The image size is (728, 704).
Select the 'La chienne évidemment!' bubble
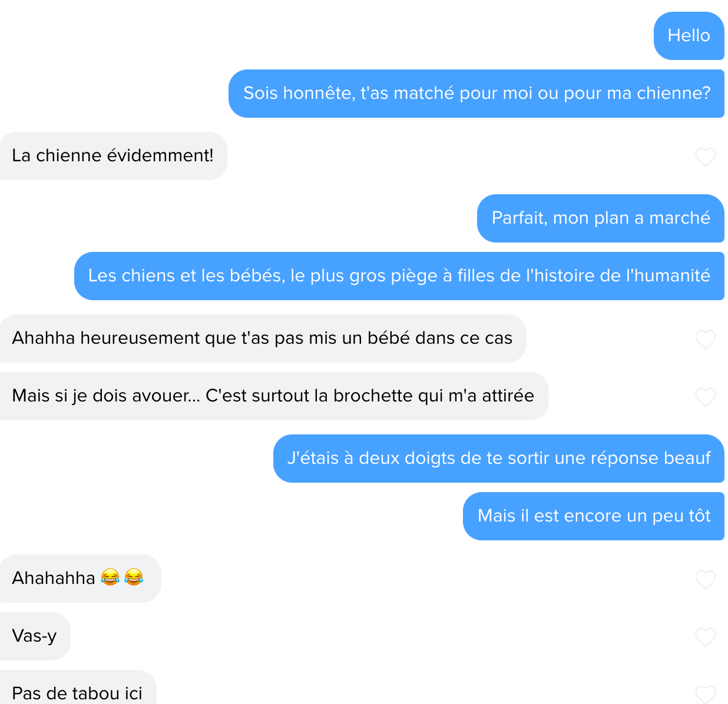coord(113,156)
